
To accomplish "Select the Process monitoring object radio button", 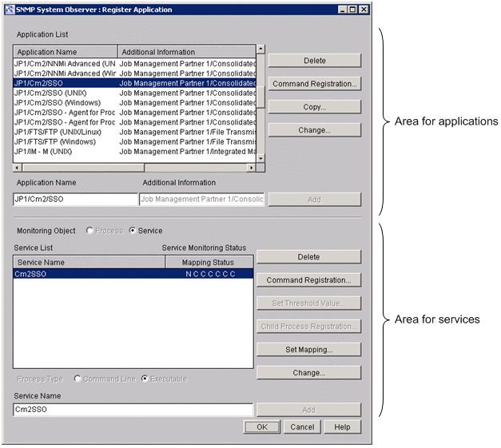I will 90,231.
